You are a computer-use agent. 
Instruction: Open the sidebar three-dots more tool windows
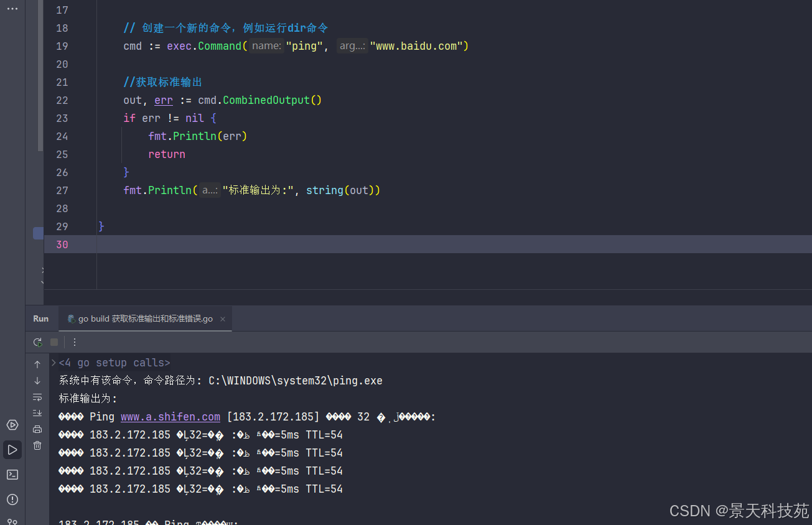tap(12, 9)
